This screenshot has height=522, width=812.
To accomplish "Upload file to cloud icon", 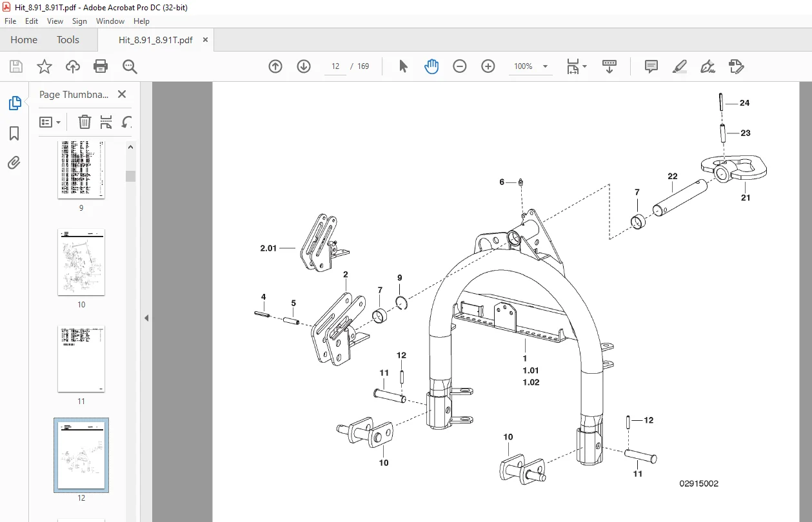I will click(73, 66).
